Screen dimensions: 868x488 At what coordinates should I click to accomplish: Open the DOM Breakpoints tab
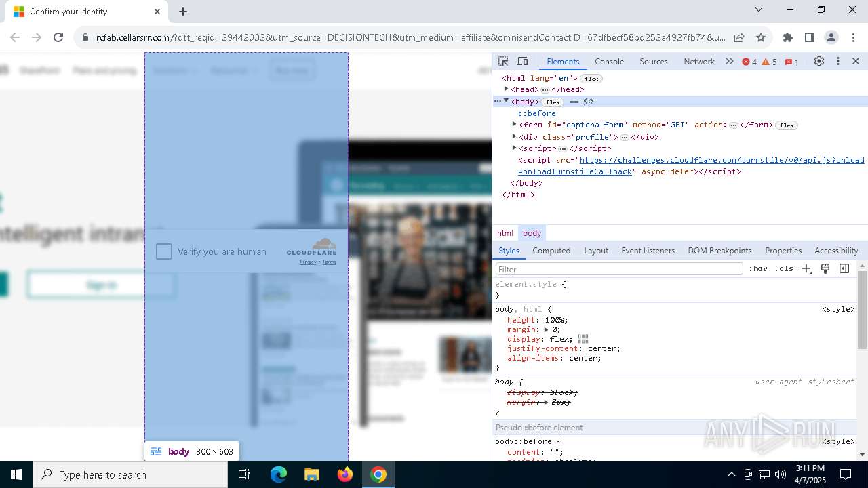[x=719, y=251]
